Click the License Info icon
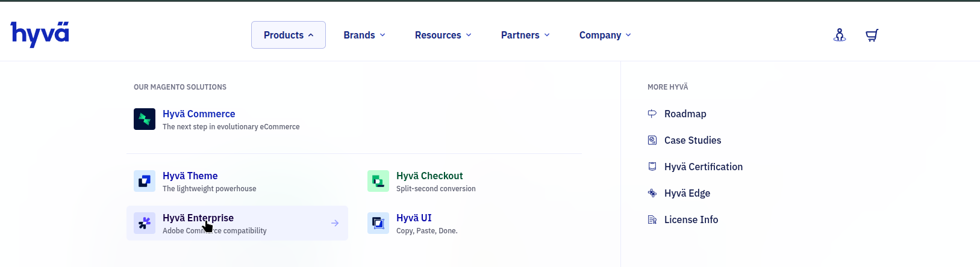Image resolution: width=980 pixels, height=267 pixels. pyautogui.click(x=652, y=219)
